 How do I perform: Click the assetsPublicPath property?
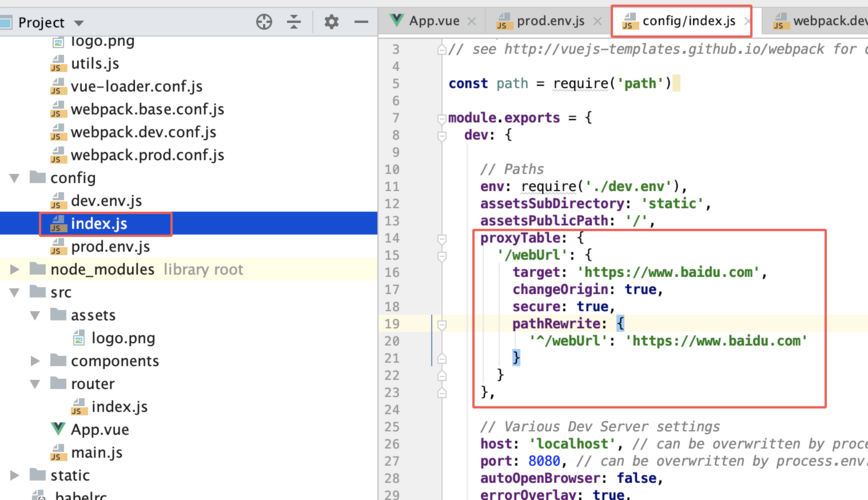coord(544,221)
